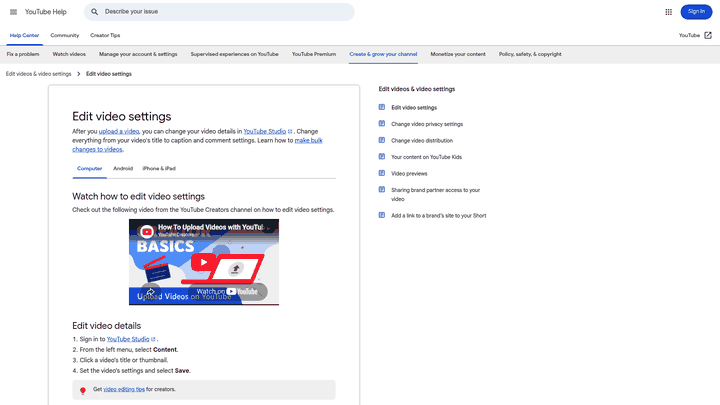
Task: Follow the video editing tips link
Action: pos(124,389)
